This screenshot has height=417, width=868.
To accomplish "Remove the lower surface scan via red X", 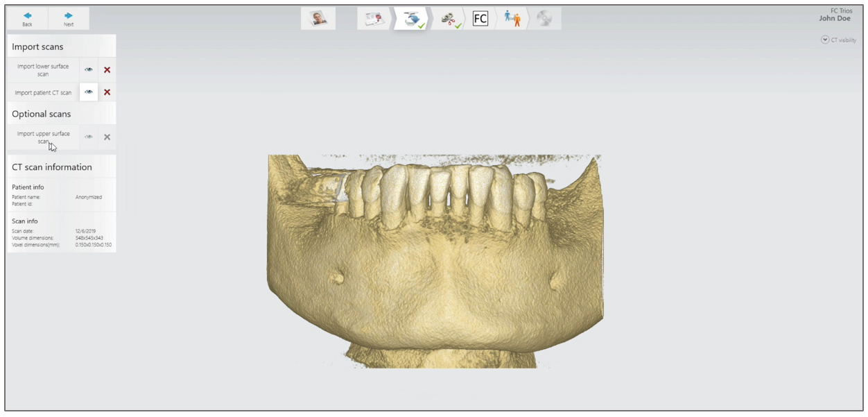I will pos(105,69).
